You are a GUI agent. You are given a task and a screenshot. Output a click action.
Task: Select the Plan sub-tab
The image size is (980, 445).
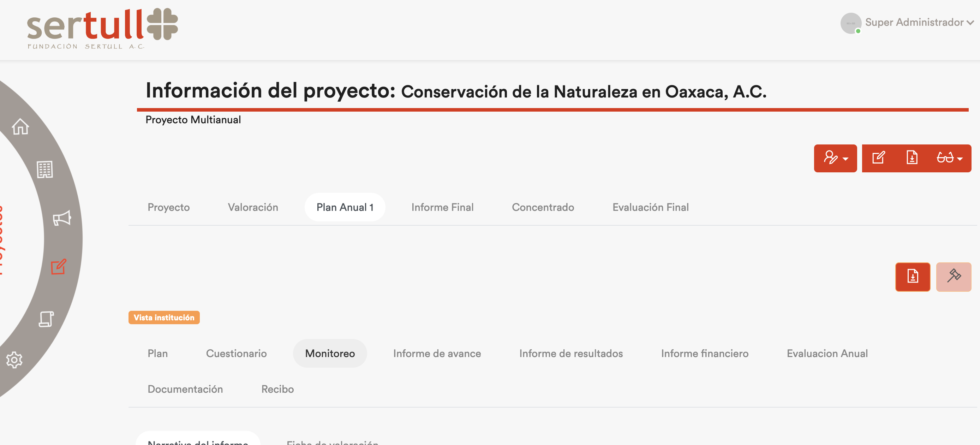(x=157, y=354)
